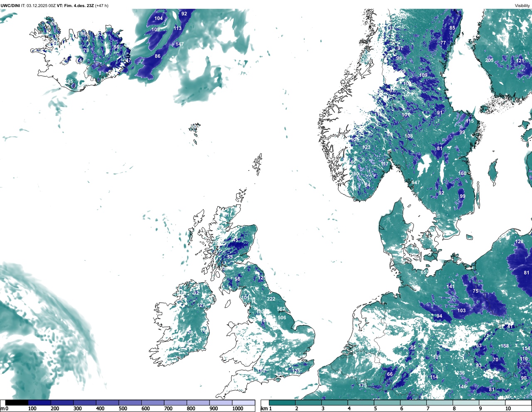The width and height of the screenshot is (532, 412).
Task: Click the 146 value near the Alps
Action: [462, 387]
